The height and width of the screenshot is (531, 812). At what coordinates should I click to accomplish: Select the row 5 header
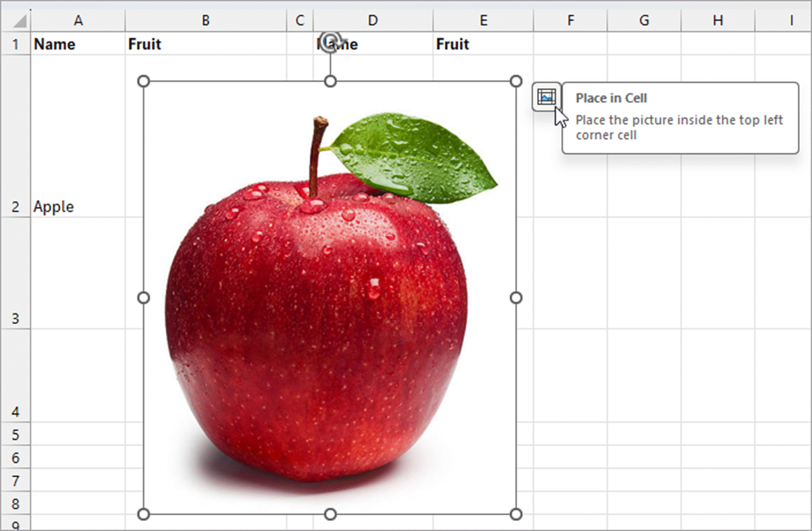(15, 434)
